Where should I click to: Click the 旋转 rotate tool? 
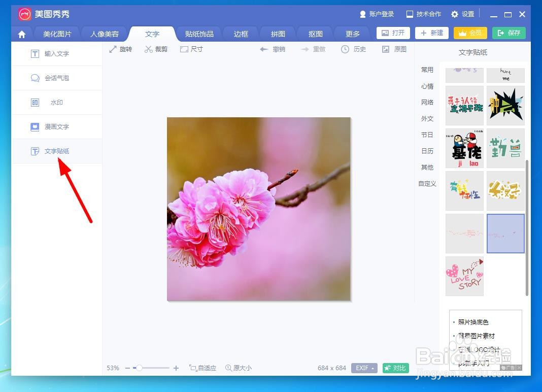[x=121, y=49]
